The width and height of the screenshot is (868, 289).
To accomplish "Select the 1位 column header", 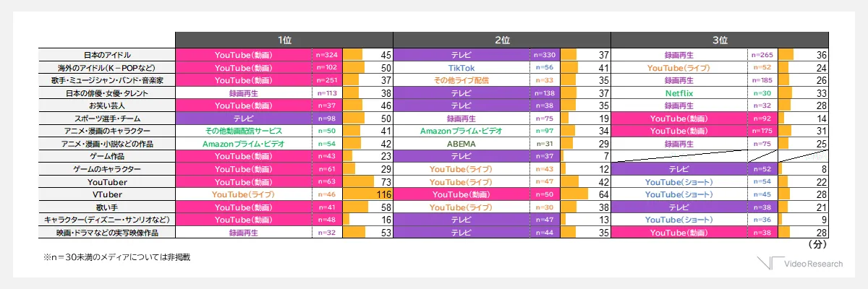I will [x=284, y=40].
